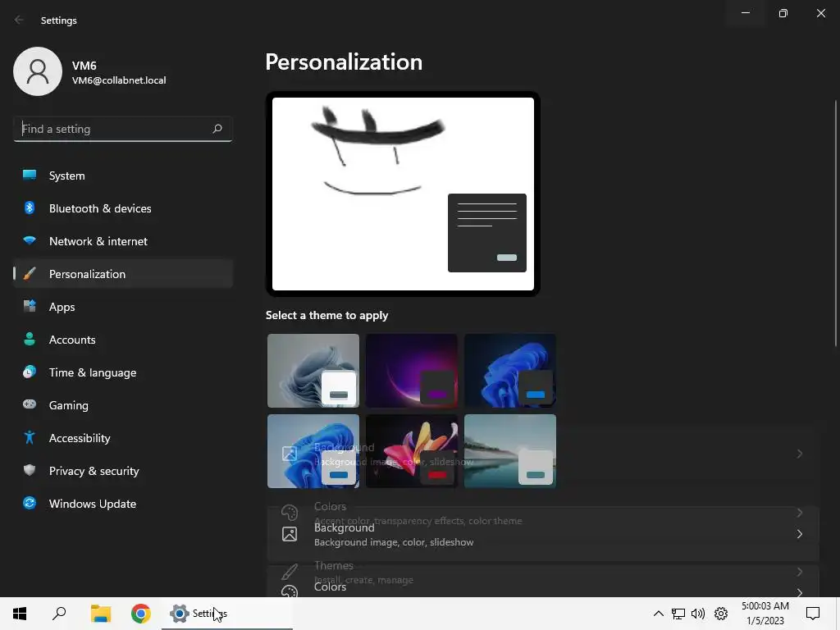The image size is (840, 630).
Task: Launch Google Chrome from the taskbar
Action: click(x=141, y=614)
